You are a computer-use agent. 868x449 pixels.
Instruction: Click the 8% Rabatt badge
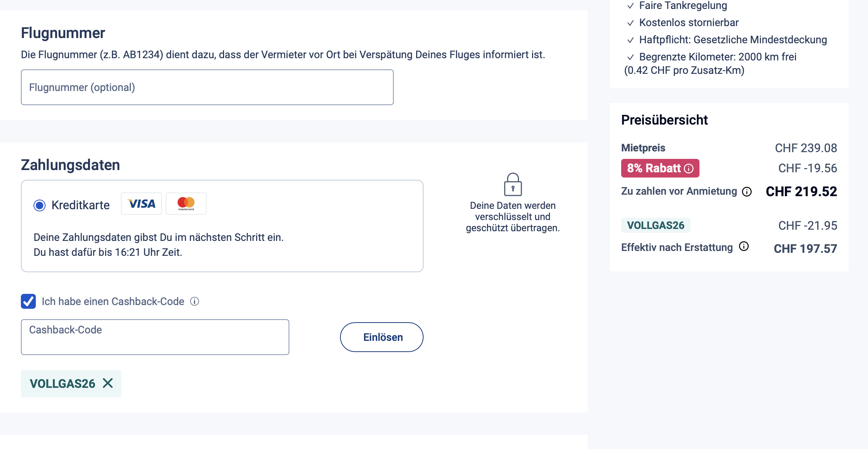(654, 168)
